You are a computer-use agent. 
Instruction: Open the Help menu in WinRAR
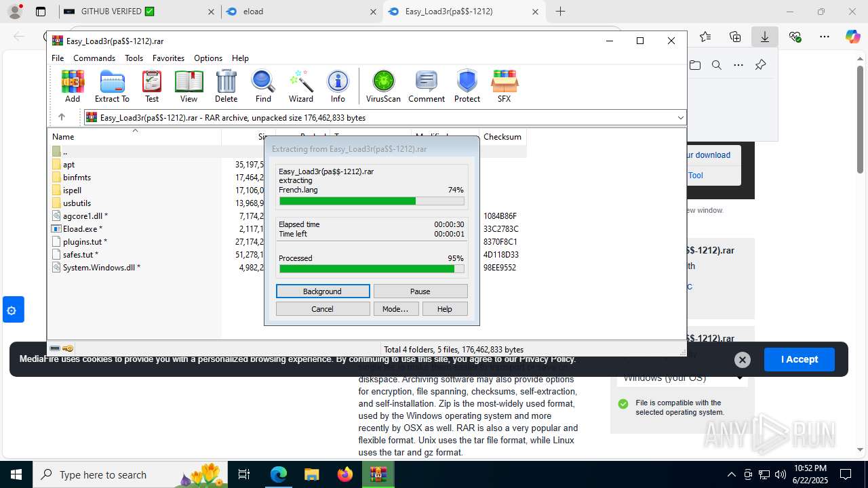[x=240, y=58]
